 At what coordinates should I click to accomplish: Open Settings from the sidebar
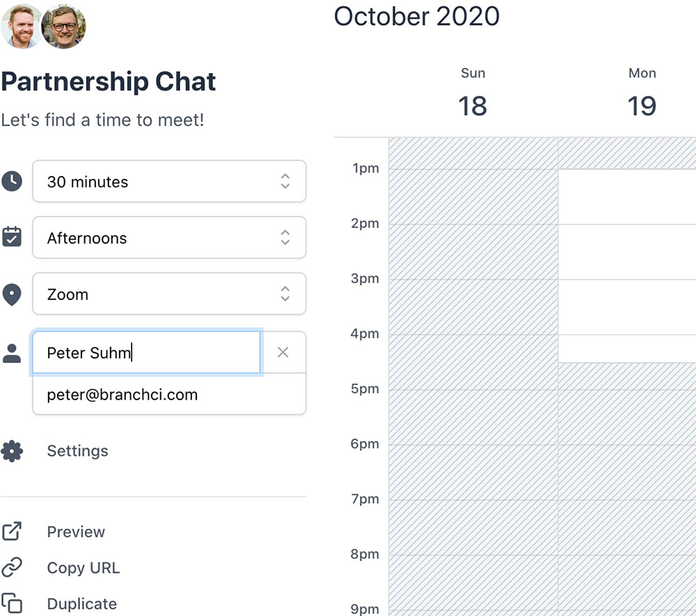click(77, 451)
